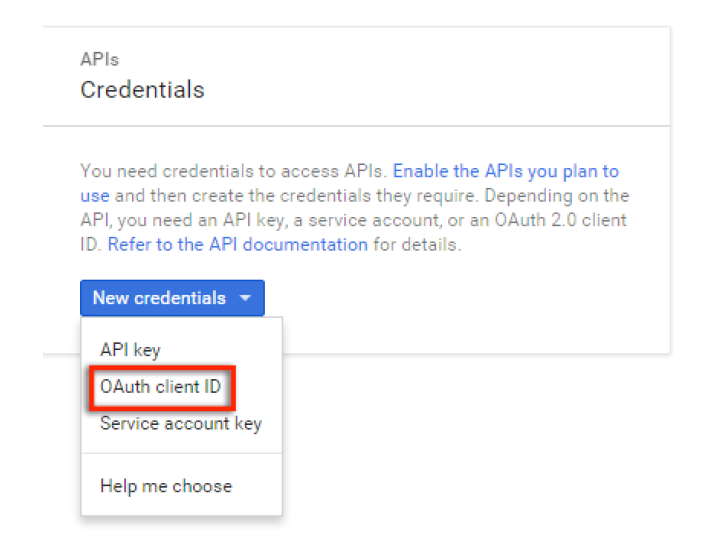The width and height of the screenshot is (708, 535).
Task: Click 'You need credentials to access APIs' text
Action: pos(231,172)
